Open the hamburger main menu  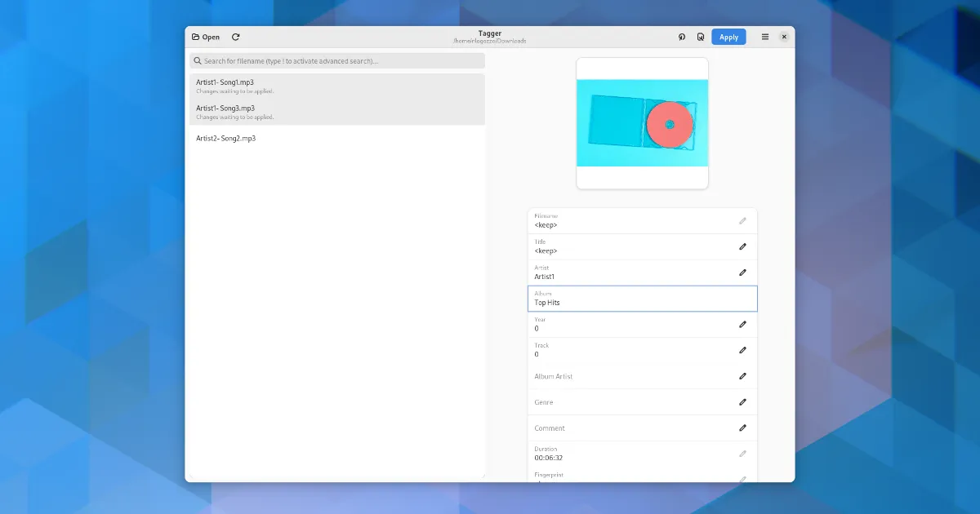tap(765, 37)
